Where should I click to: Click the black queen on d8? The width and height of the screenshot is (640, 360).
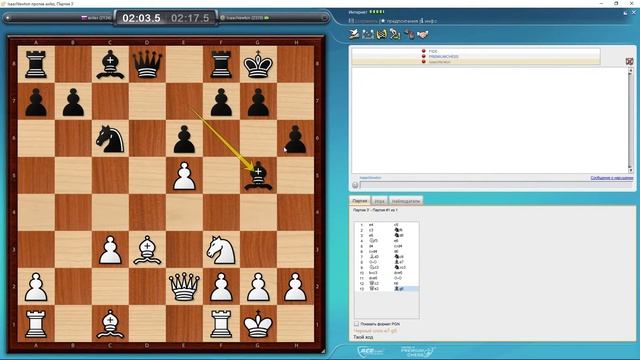147,64
